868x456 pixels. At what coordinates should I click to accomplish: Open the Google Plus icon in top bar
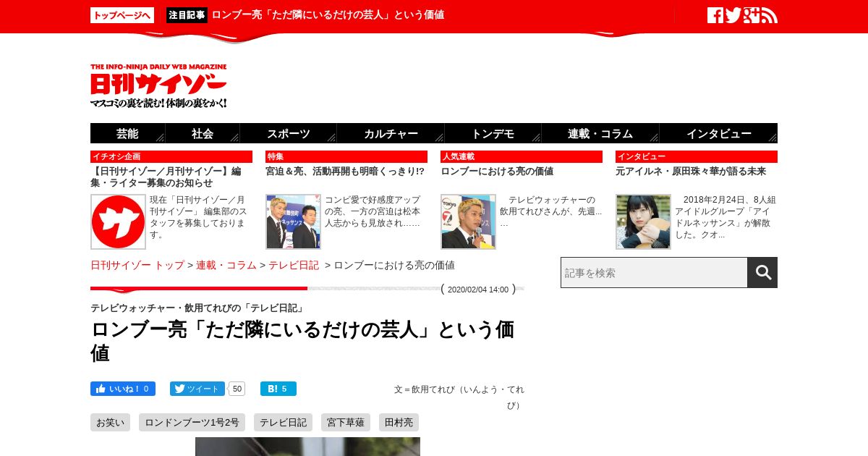click(752, 15)
